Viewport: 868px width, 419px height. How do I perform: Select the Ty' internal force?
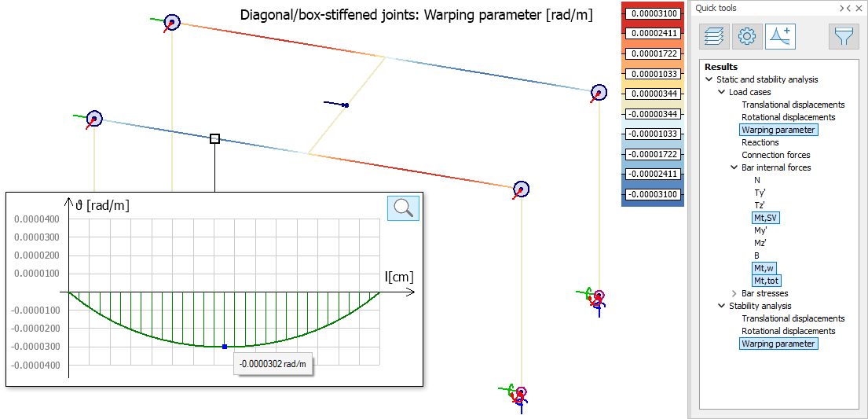pyautogui.click(x=760, y=193)
